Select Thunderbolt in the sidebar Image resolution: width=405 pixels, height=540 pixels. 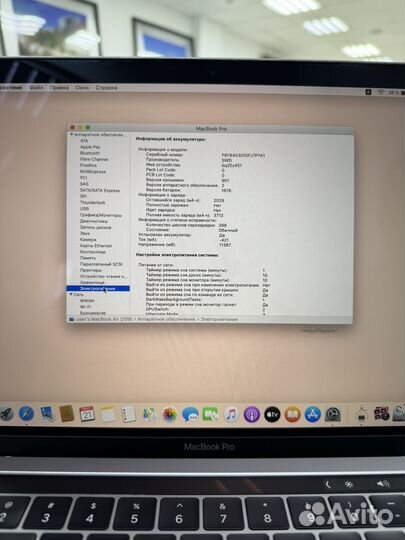pyautogui.click(x=92, y=202)
